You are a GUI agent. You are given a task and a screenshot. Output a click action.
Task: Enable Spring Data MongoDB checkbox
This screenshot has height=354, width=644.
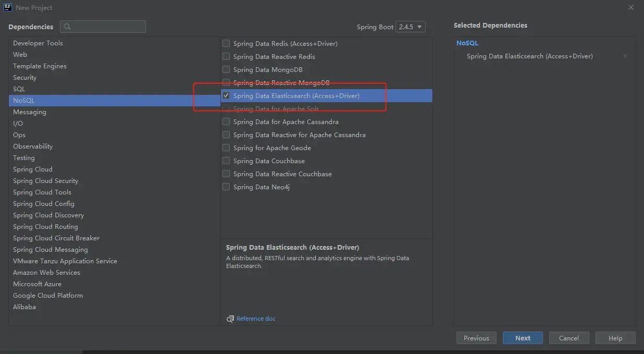pyautogui.click(x=226, y=70)
